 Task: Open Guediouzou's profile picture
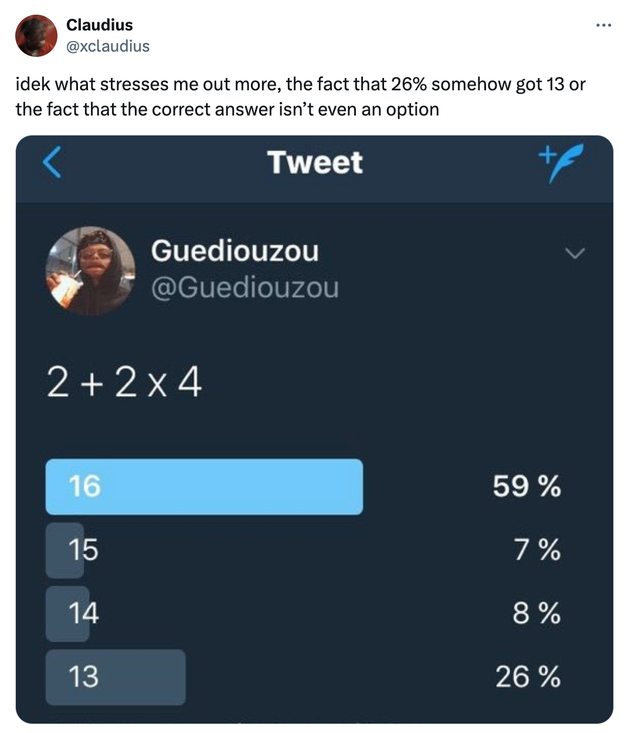(x=91, y=271)
